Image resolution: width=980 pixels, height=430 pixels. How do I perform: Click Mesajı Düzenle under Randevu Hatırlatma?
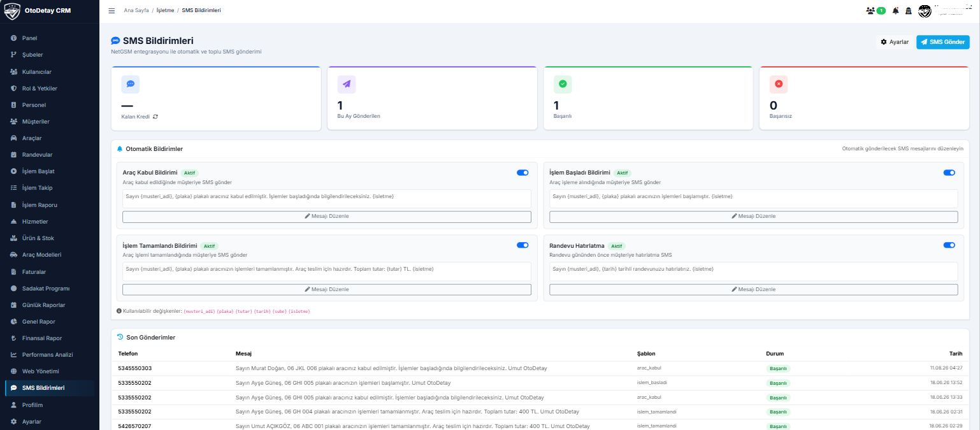(x=753, y=289)
